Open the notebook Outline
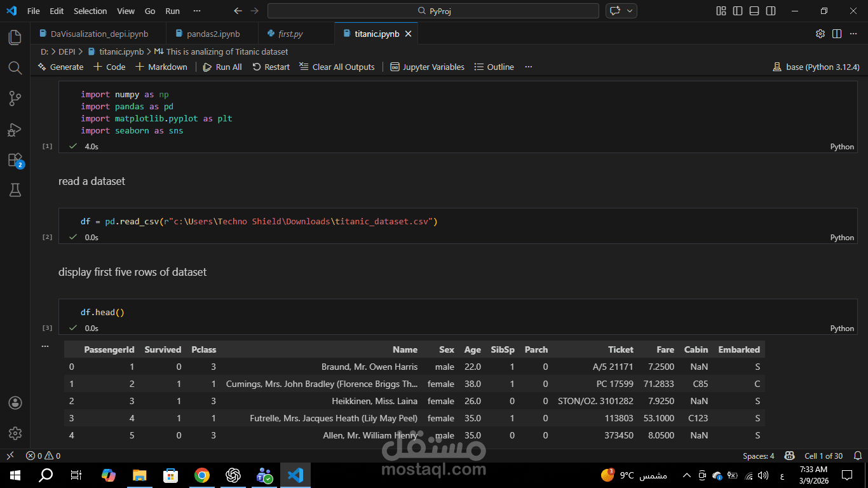Viewport: 868px width, 488px height. click(x=494, y=67)
